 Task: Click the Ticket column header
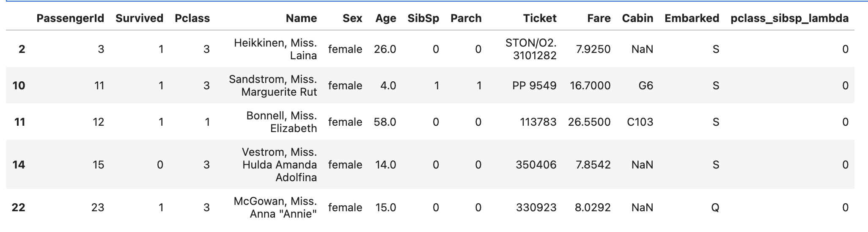pos(540,18)
